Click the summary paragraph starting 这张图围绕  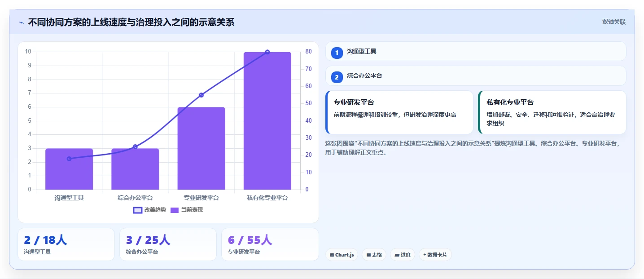coord(473,148)
